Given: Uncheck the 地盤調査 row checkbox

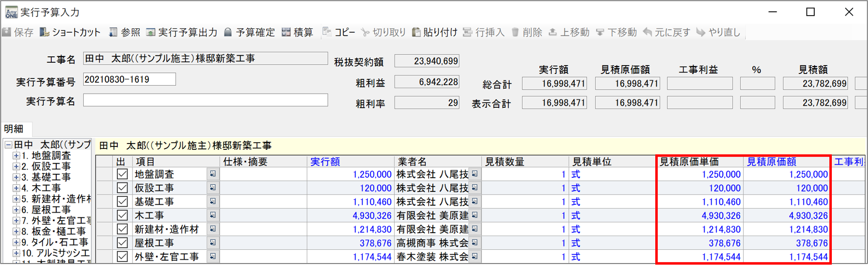Looking at the screenshot, I should (122, 174).
